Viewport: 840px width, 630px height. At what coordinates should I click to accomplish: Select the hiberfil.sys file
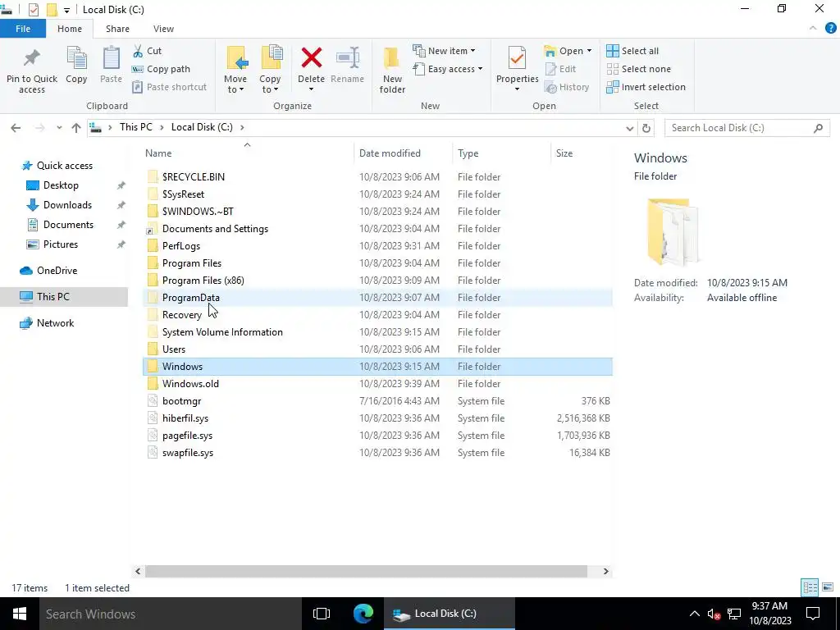377,418
